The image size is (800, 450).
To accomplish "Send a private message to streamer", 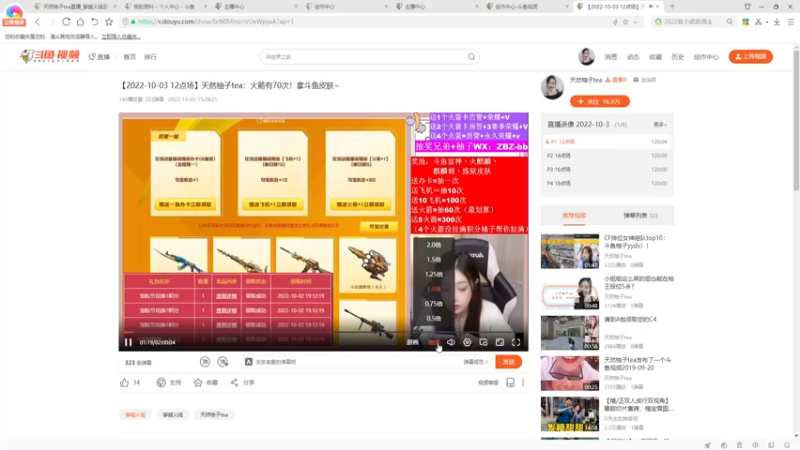I will coord(644,80).
